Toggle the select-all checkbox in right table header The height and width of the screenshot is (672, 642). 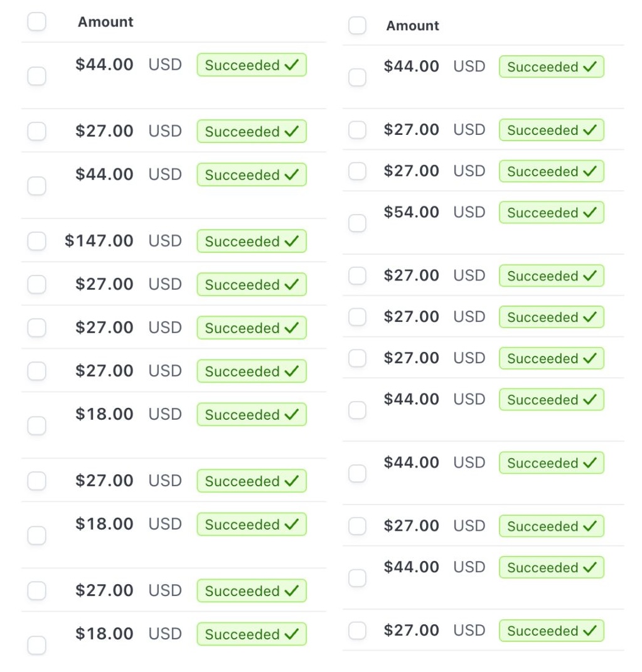[x=357, y=26]
